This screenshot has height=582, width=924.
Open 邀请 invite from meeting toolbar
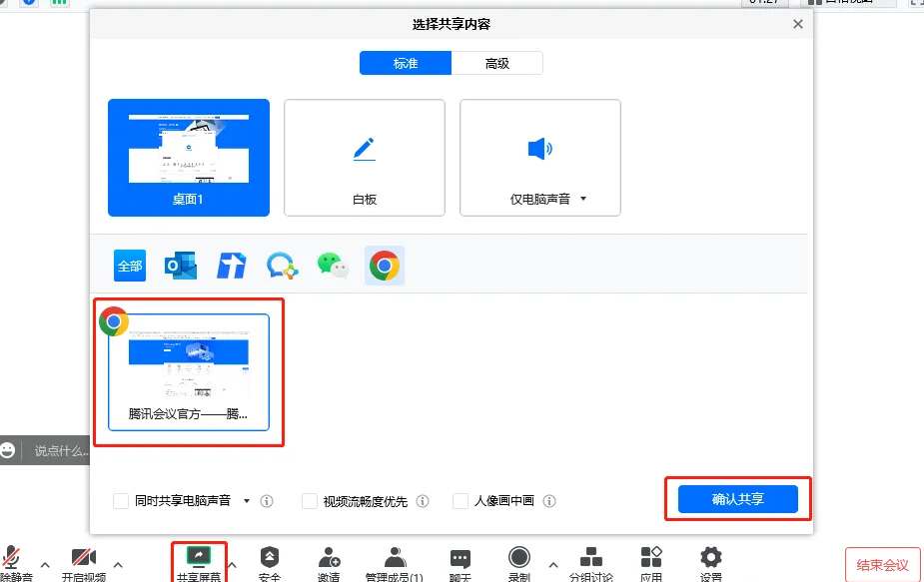point(329,561)
